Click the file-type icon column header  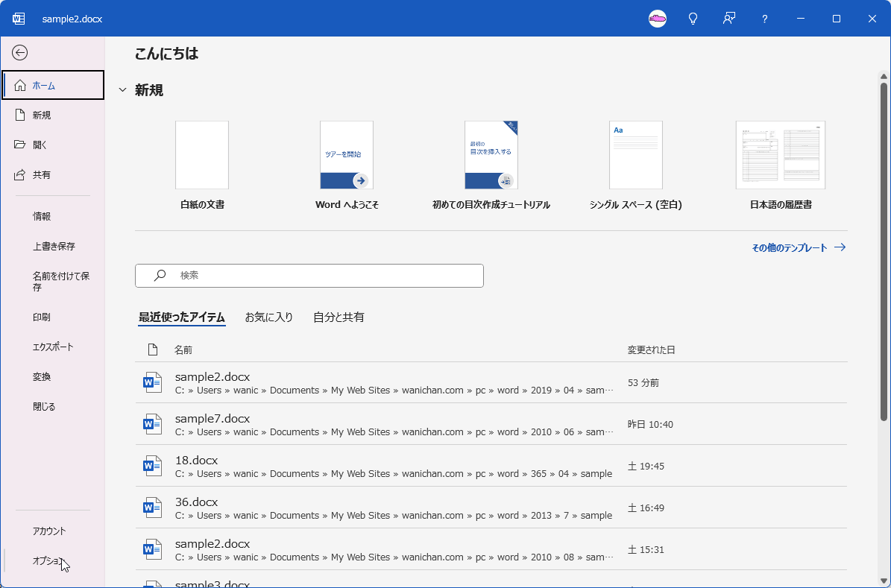coord(152,350)
